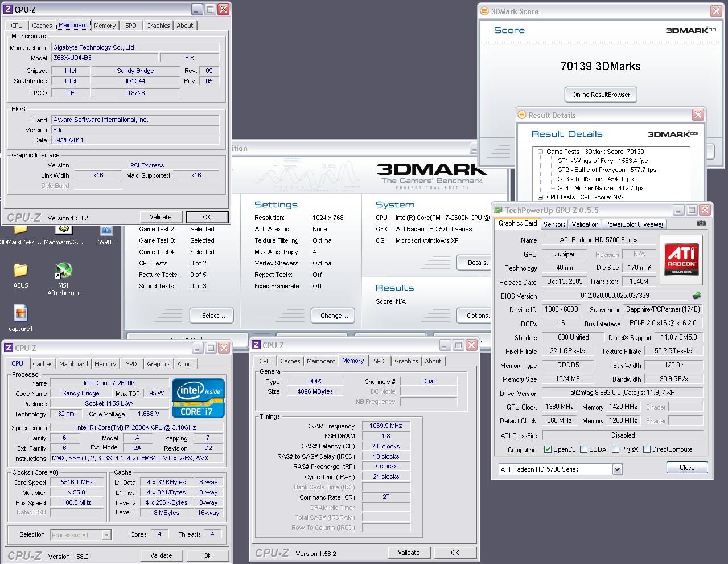
Task: Click Validate in CPU-Z mainboard window
Action: [x=161, y=217]
